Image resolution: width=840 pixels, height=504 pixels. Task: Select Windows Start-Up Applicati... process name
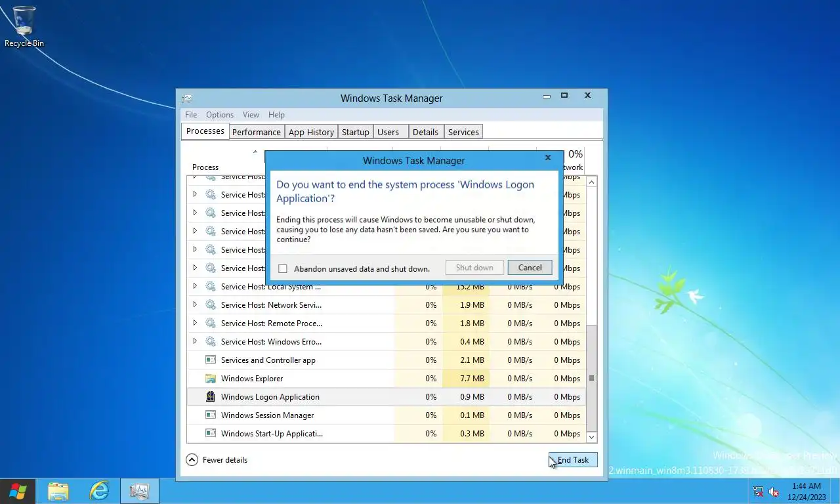(272, 433)
